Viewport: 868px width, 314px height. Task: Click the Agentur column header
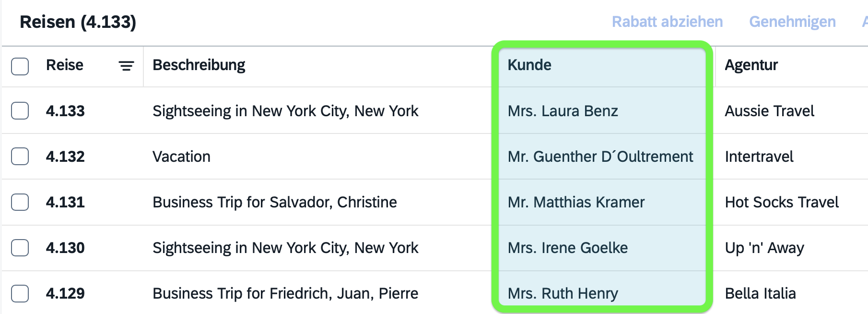[752, 65]
